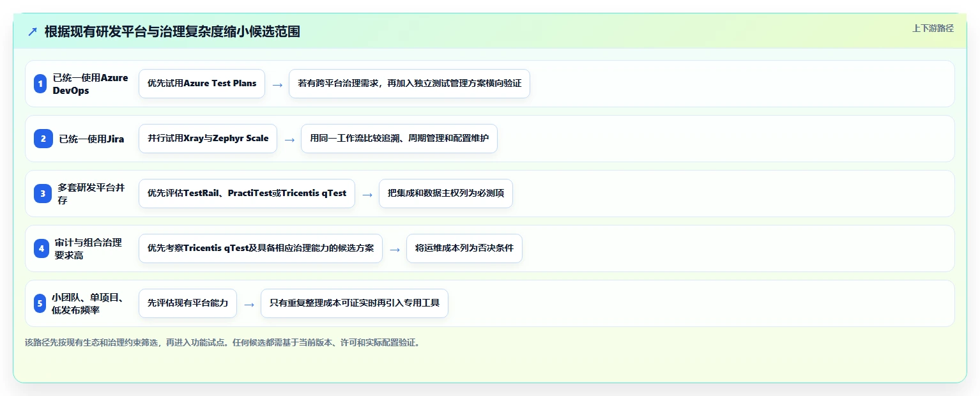Click the 优先试用Azure Test Plans chip
Image resolution: width=980 pixels, height=396 pixels.
(202, 84)
